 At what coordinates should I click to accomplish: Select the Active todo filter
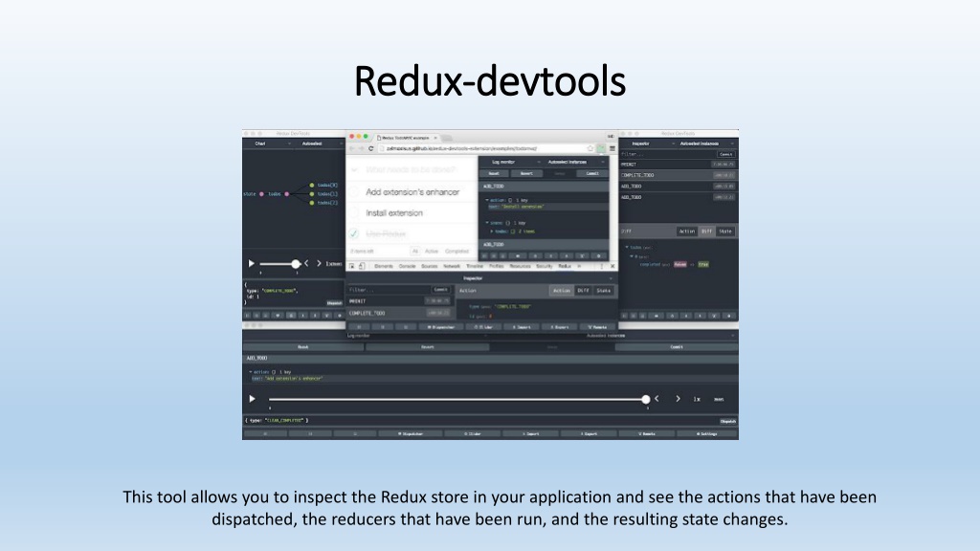click(432, 252)
